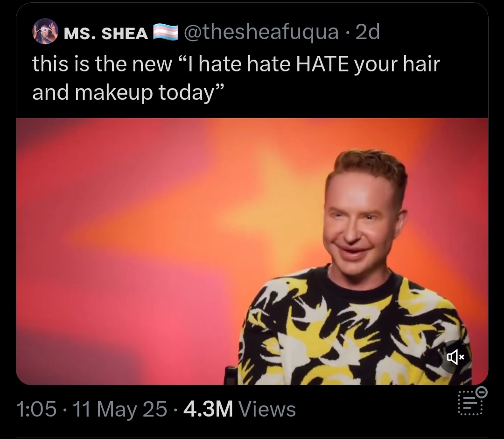The width and height of the screenshot is (504, 439).
Task: Open the MS. SHEA display name
Action: tap(106, 33)
